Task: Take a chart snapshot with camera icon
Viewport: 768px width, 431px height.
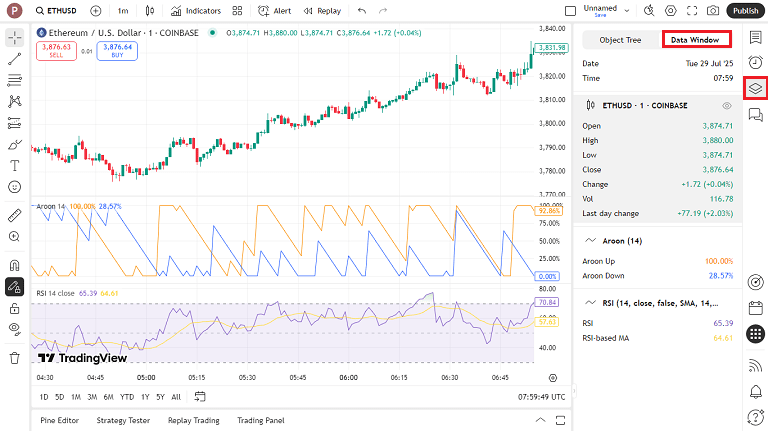Action: click(713, 11)
